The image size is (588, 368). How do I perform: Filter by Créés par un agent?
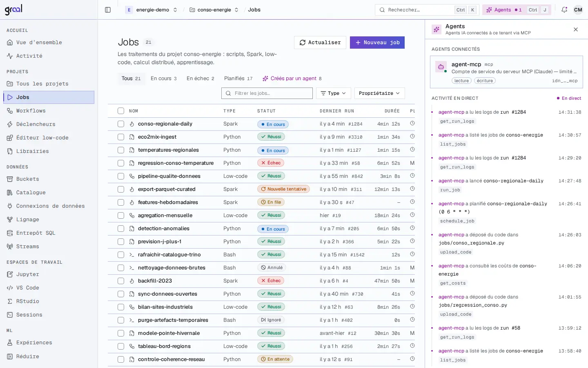[292, 79]
